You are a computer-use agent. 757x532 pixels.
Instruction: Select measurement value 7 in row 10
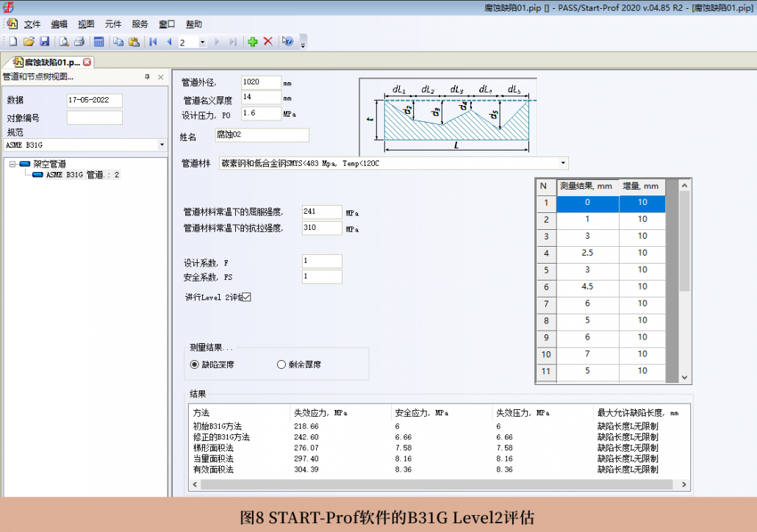point(587,354)
